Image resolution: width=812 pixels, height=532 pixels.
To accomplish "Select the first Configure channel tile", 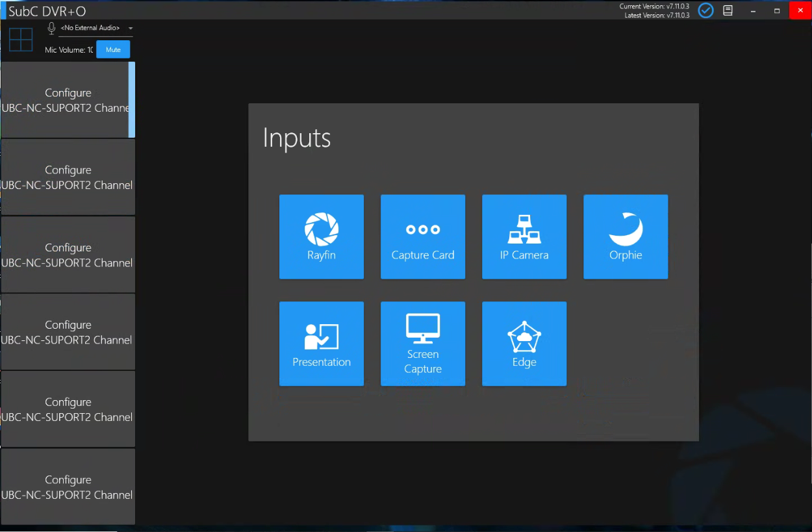I will pyautogui.click(x=68, y=100).
